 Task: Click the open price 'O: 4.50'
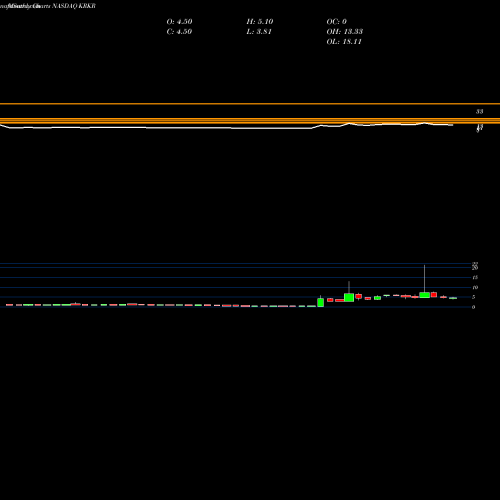click(x=179, y=22)
